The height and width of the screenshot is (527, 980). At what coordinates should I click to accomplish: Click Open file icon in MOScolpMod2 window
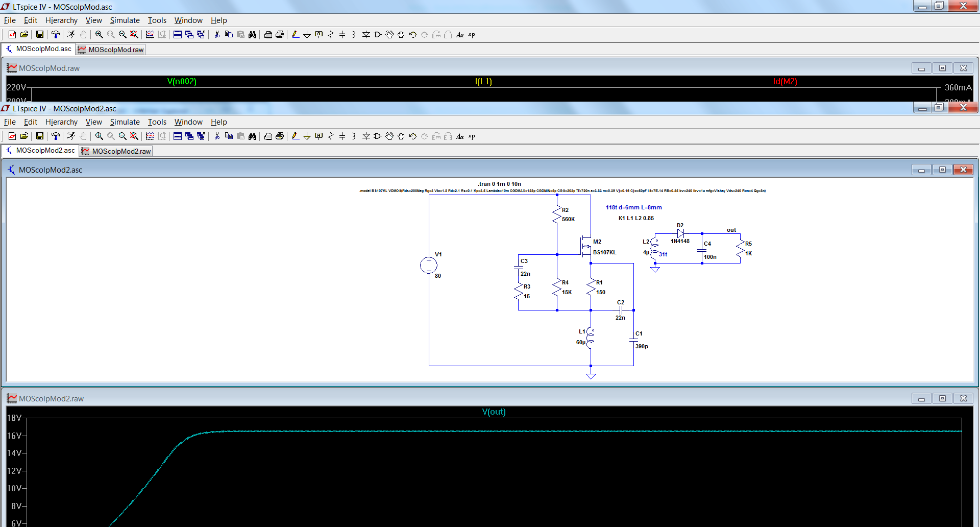(x=24, y=136)
